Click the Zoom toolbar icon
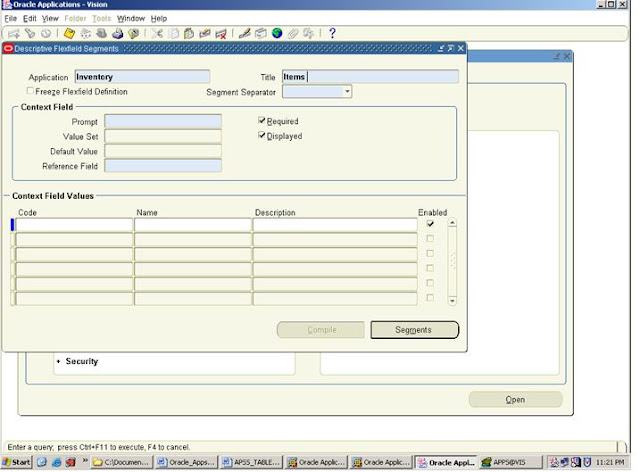This screenshot has height=472, width=640. tap(260, 33)
